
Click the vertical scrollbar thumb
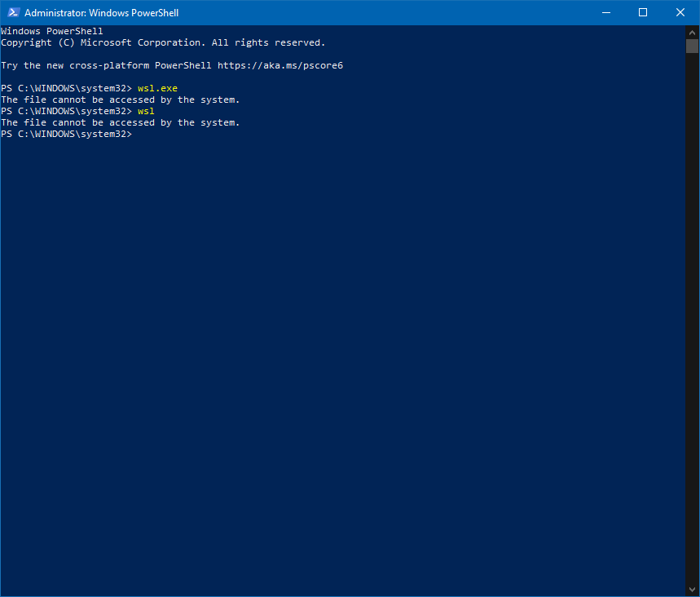click(x=692, y=46)
